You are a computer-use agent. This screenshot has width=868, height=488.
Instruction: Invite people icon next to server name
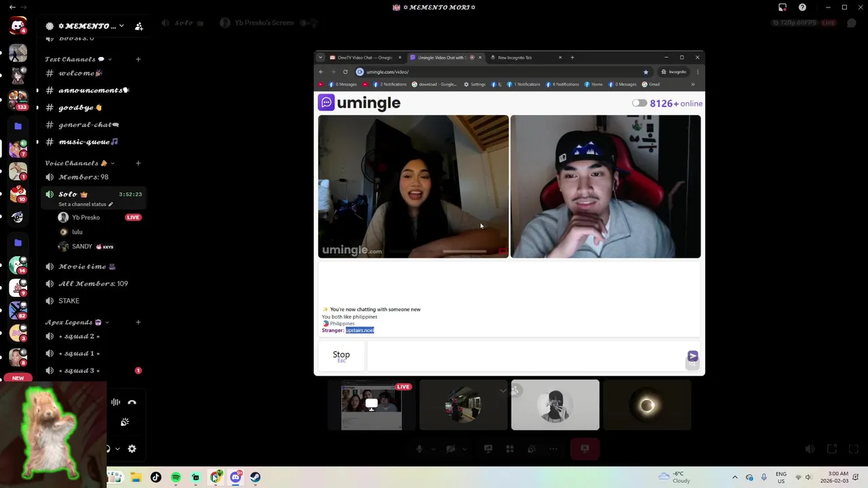[139, 26]
